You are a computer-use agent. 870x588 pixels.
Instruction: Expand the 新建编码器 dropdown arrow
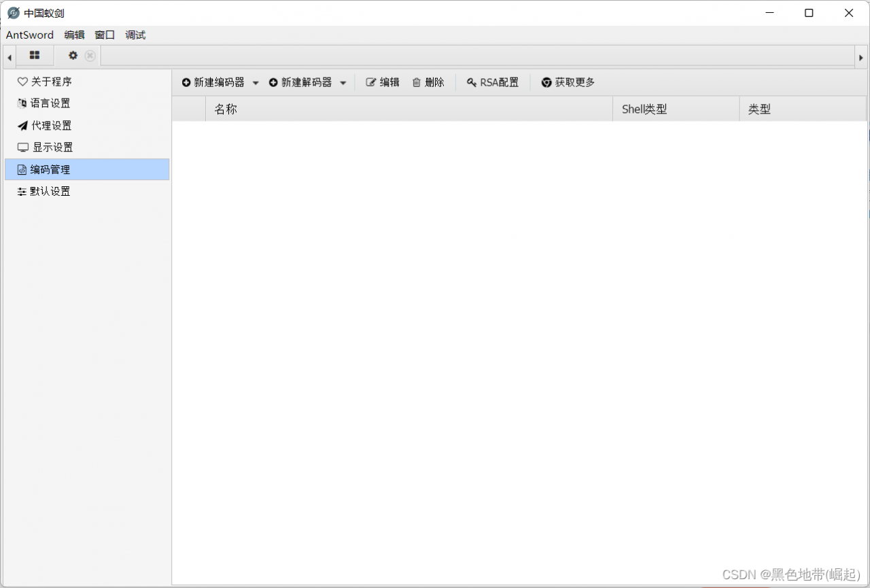tap(256, 83)
